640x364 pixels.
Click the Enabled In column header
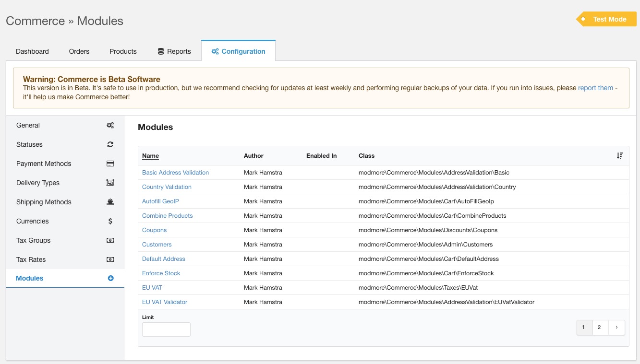(x=321, y=156)
